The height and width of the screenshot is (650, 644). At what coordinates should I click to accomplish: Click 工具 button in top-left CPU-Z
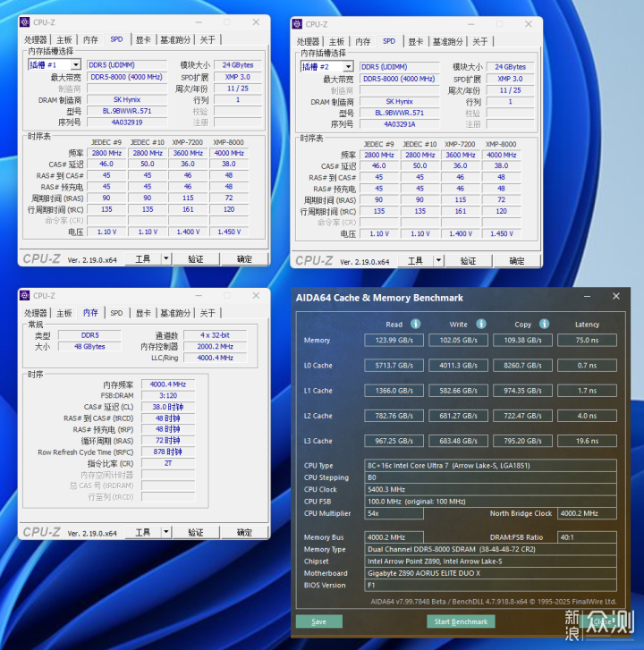click(143, 258)
